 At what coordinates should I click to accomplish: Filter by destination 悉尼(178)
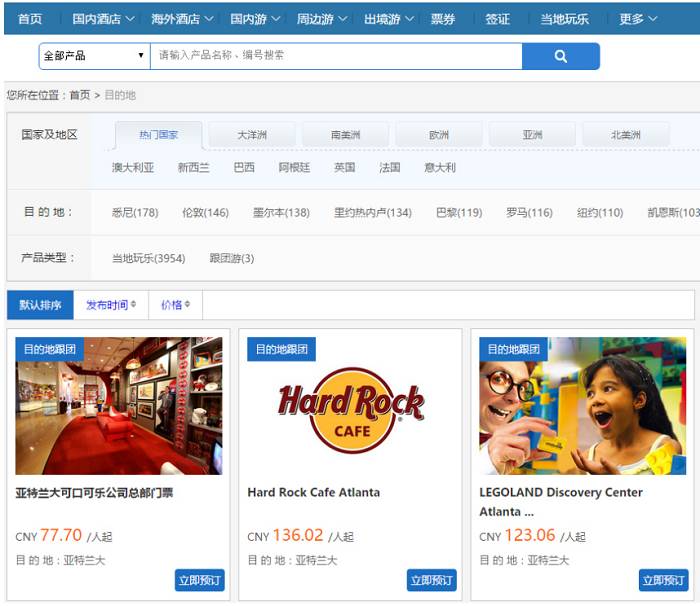(x=135, y=213)
